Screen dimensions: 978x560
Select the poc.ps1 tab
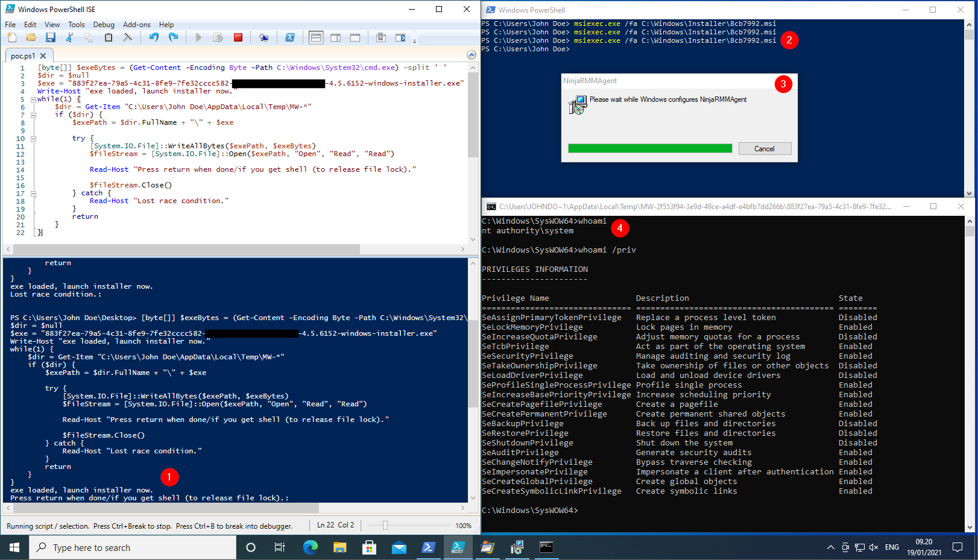24,55
